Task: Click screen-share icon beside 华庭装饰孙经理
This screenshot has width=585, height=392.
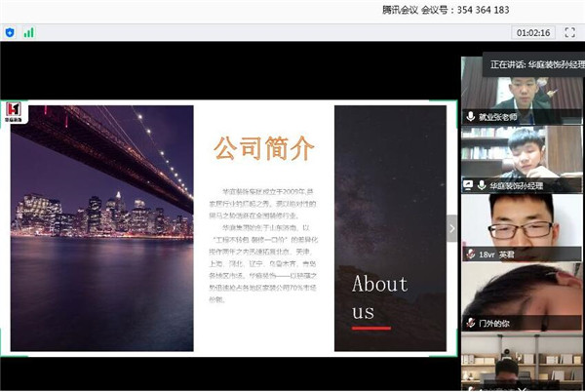Action: tap(468, 184)
